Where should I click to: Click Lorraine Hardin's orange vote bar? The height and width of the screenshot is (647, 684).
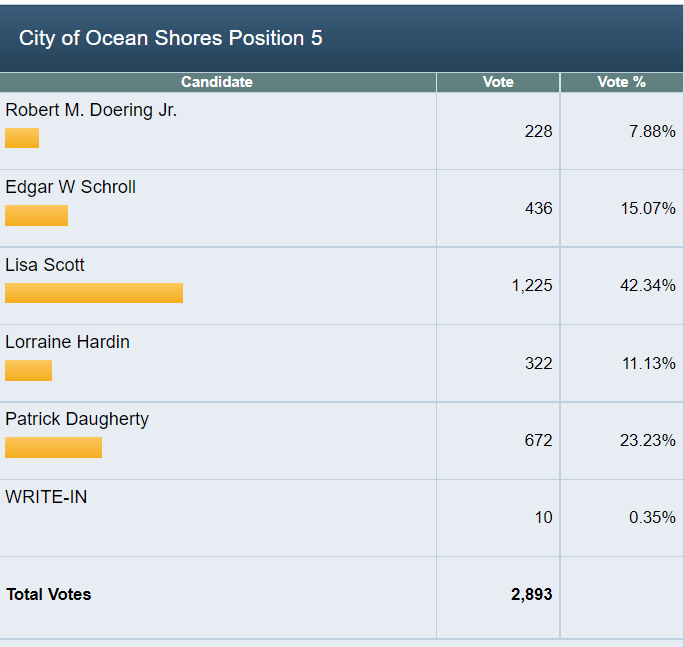[28, 370]
